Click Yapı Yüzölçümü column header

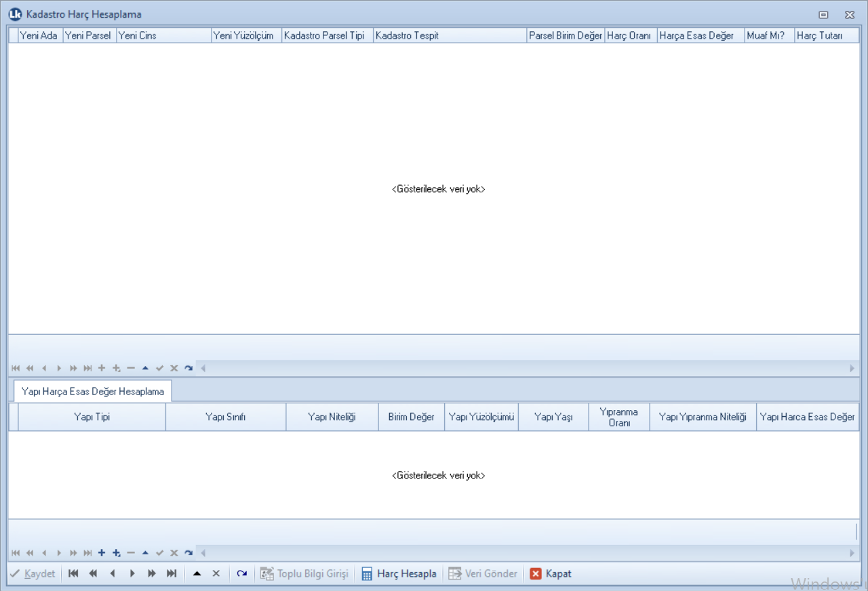[x=481, y=417]
